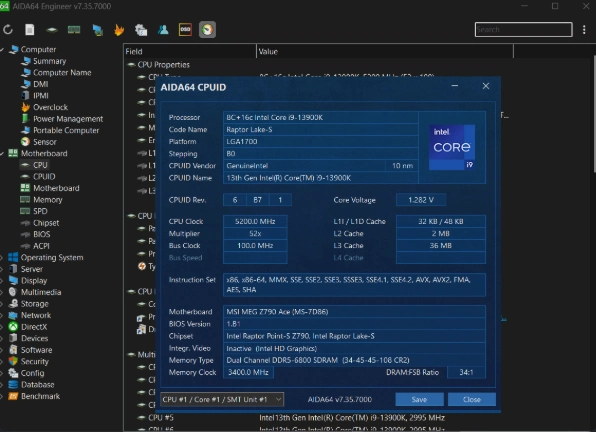Click the Intel Core i9 logo
596x432 pixels.
[452, 147]
